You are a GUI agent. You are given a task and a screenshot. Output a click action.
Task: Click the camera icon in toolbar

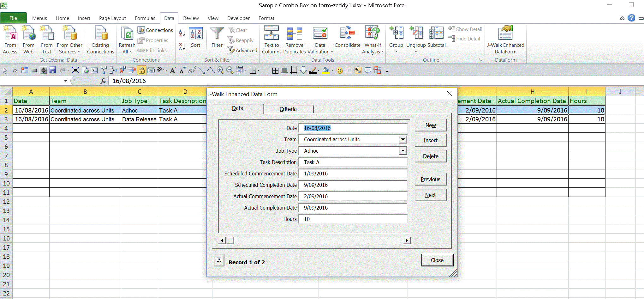tap(152, 70)
